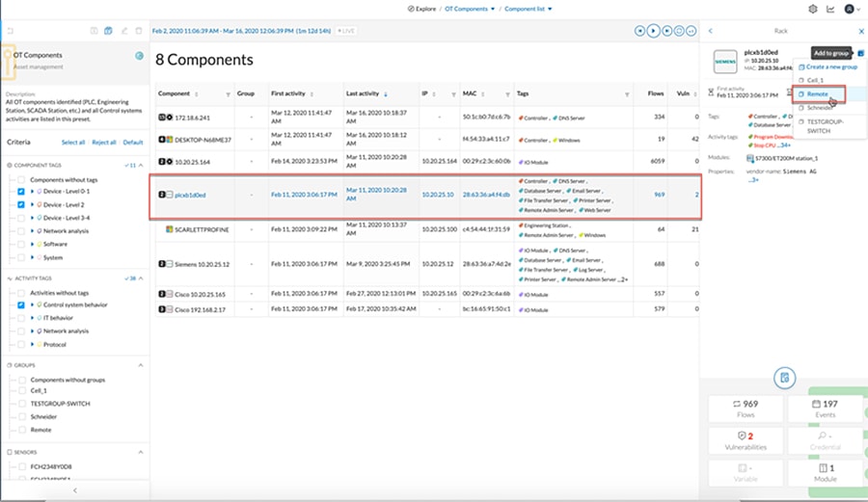Collapse the Groups section
The height and width of the screenshot is (502, 868).
(x=141, y=365)
